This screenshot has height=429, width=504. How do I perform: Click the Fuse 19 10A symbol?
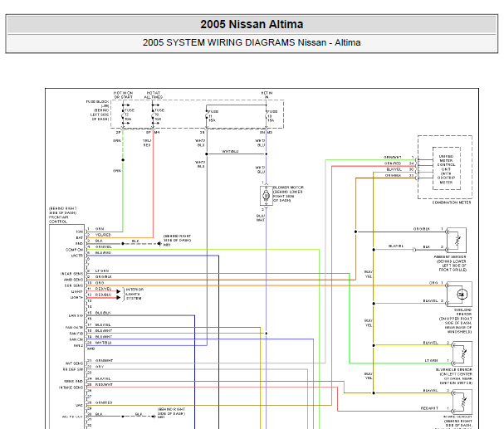(153, 115)
